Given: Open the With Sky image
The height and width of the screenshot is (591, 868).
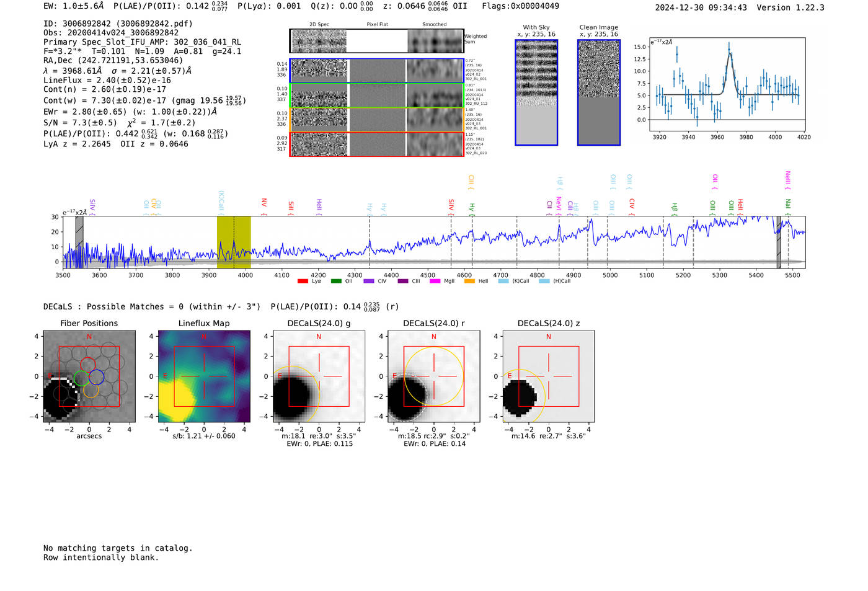Looking at the screenshot, I should pyautogui.click(x=536, y=92).
